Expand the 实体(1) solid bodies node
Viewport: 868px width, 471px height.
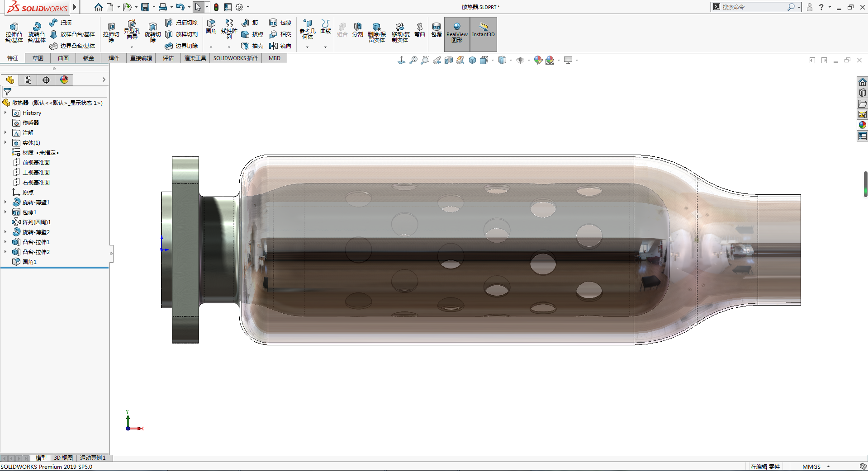click(x=5, y=142)
